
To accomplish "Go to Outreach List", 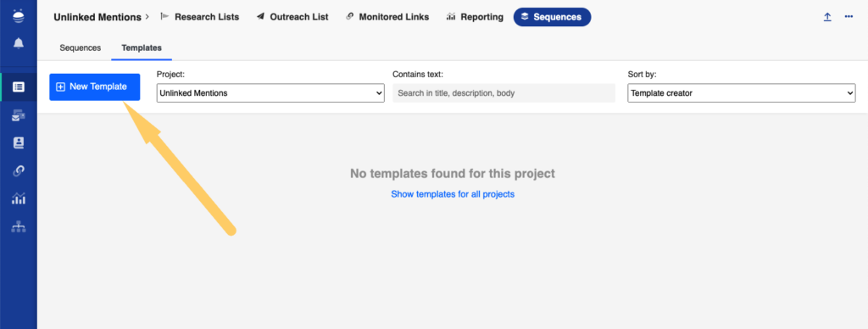I will (292, 17).
